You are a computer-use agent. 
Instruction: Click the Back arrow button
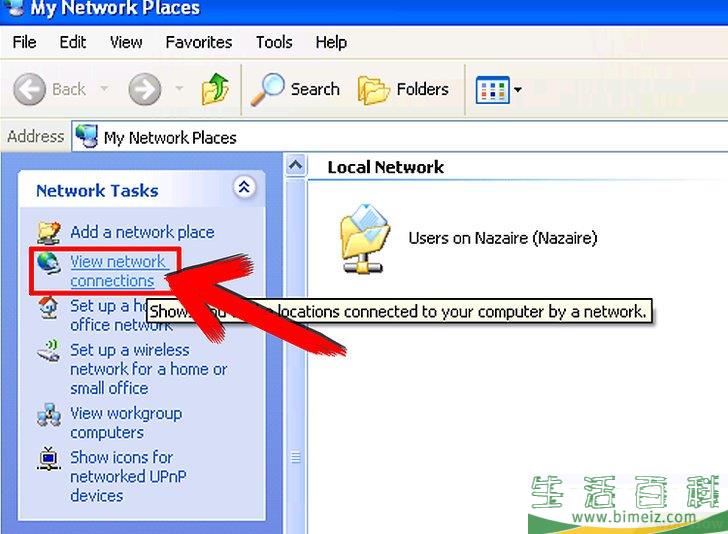[30, 89]
